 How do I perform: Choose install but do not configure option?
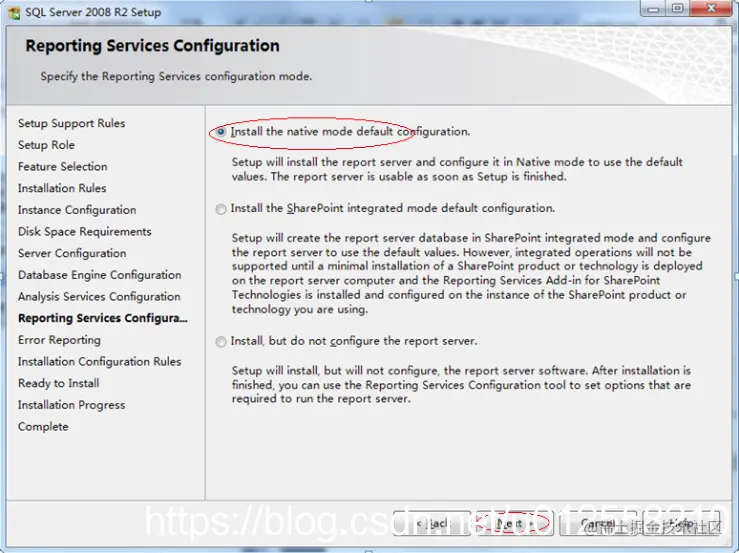point(221,342)
